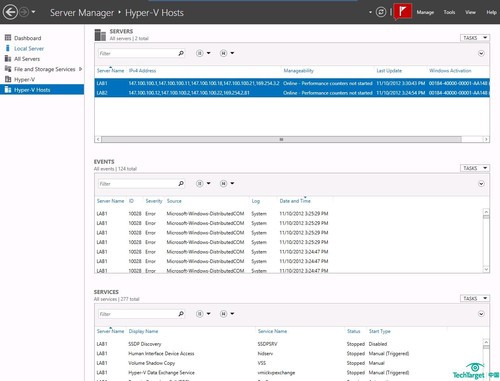Open Services criteria list options button

pyautogui.click(x=203, y=314)
